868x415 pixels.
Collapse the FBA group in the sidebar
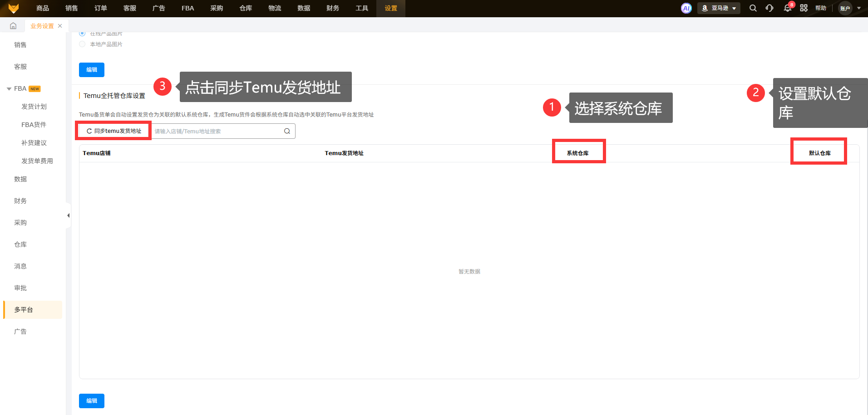[x=9, y=89]
